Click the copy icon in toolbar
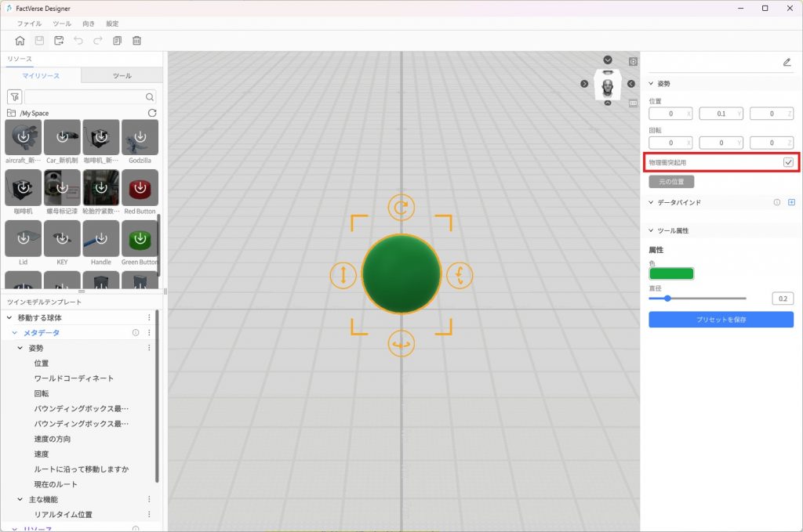This screenshot has height=532, width=803. [x=117, y=41]
